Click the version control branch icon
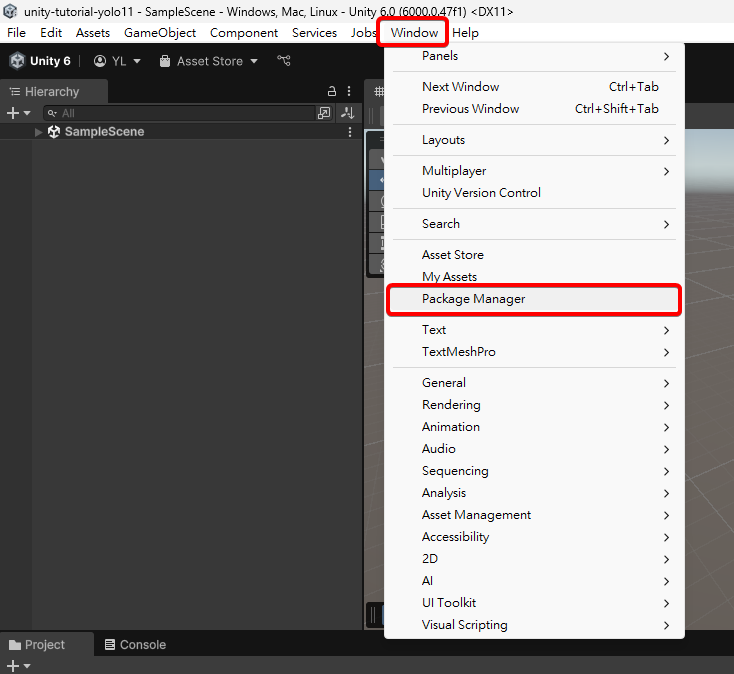Viewport: 734px width, 674px height. pyautogui.click(x=284, y=61)
